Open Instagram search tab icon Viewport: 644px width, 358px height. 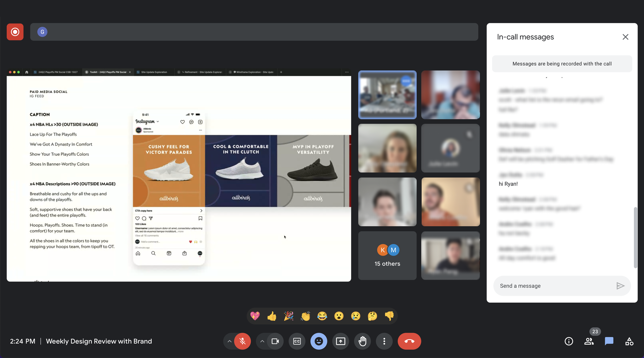(154, 253)
